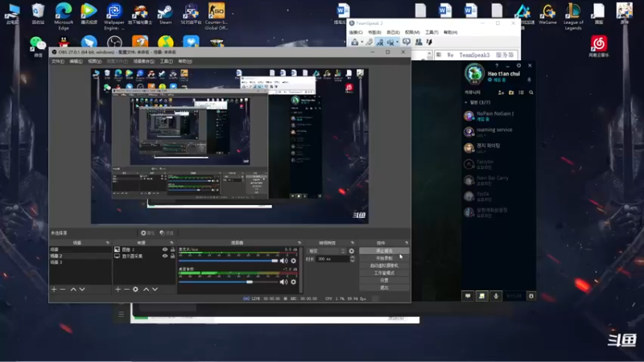The height and width of the screenshot is (362, 644).
Task: Open the League of Legends desktop icon
Action: tap(573, 15)
